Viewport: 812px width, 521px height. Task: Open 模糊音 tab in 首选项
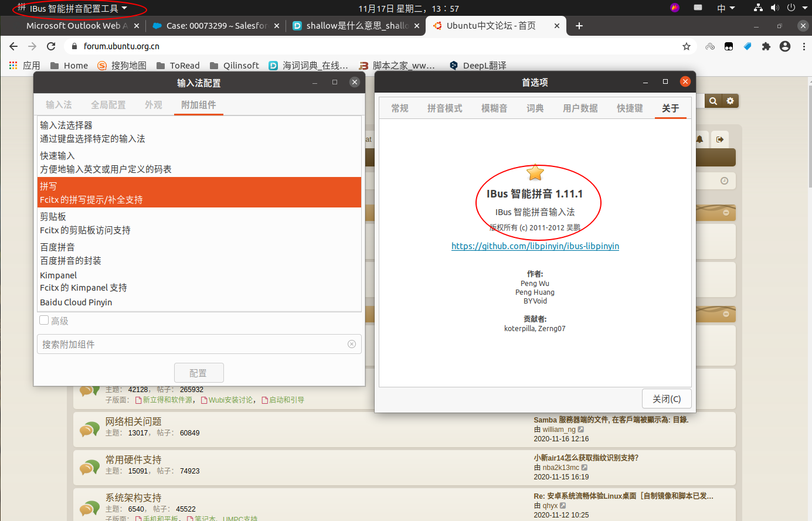pyautogui.click(x=494, y=108)
